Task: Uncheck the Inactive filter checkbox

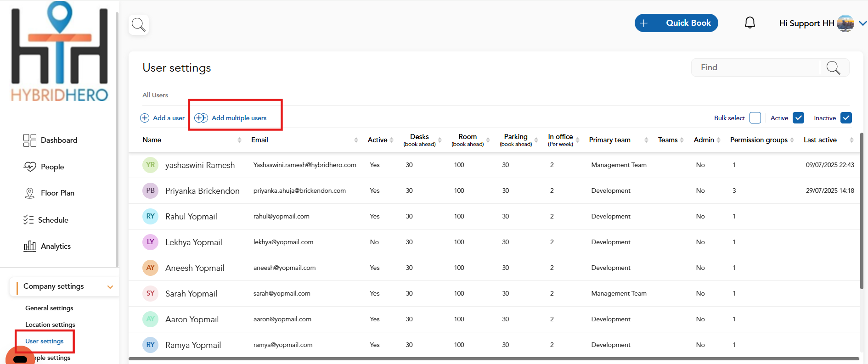Action: coord(846,118)
